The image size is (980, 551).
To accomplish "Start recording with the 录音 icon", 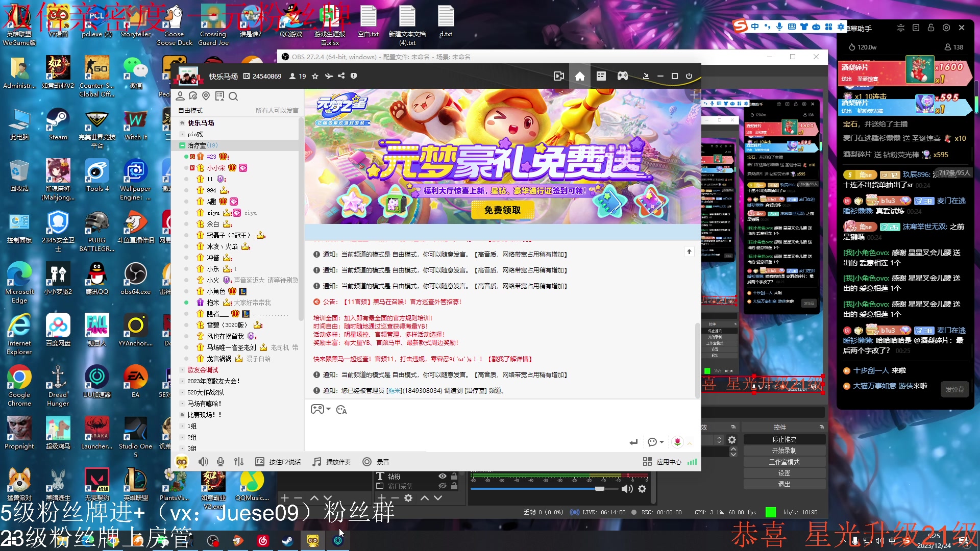I will pyautogui.click(x=367, y=461).
